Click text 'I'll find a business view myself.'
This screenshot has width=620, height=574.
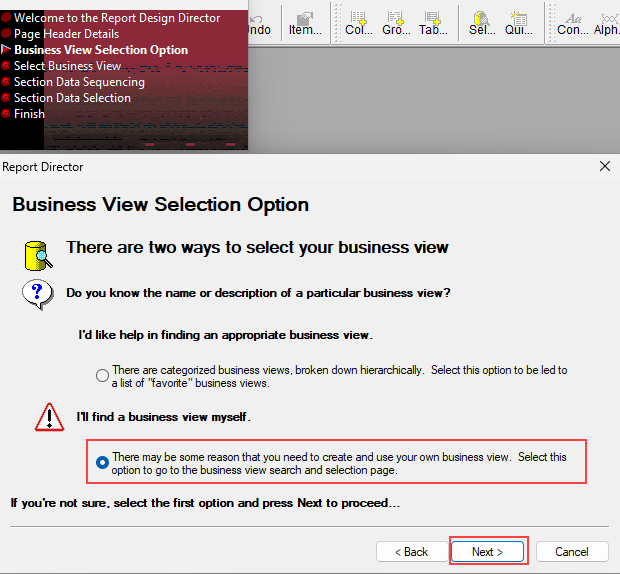[x=163, y=417]
